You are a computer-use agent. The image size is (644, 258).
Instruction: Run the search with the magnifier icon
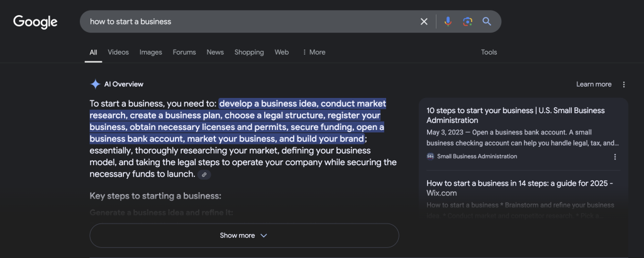pyautogui.click(x=487, y=21)
